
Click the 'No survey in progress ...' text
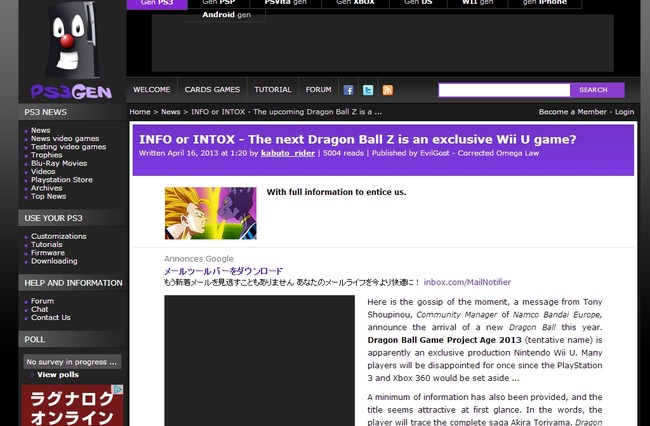(72, 362)
